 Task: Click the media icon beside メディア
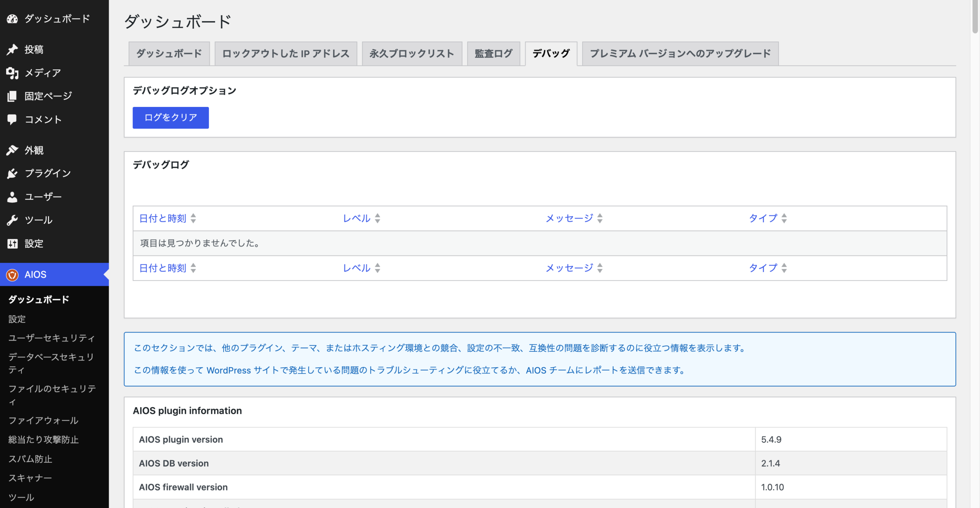12,73
